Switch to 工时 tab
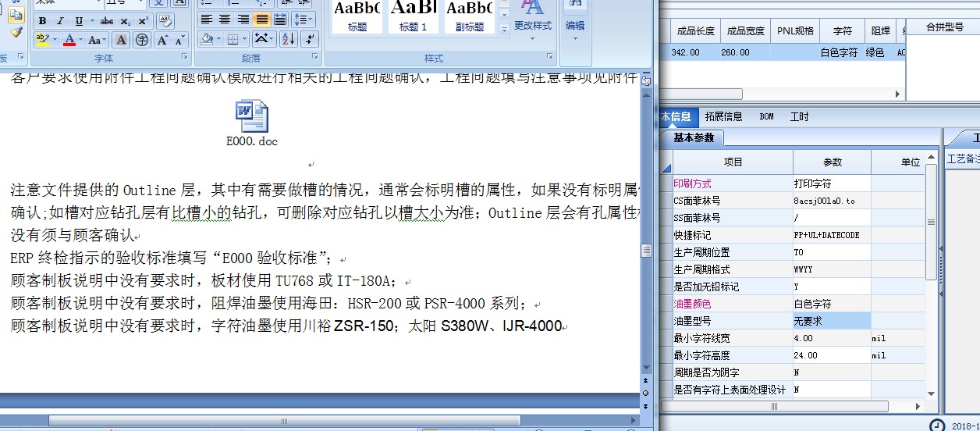Viewport: 980px width, 431px height. (799, 116)
